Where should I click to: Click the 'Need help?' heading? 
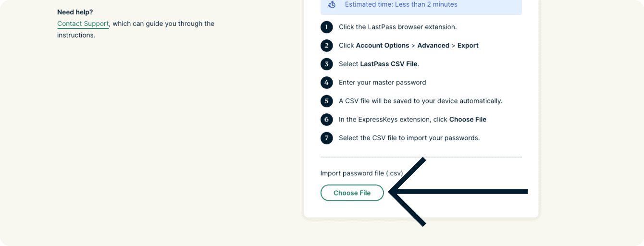tap(75, 12)
